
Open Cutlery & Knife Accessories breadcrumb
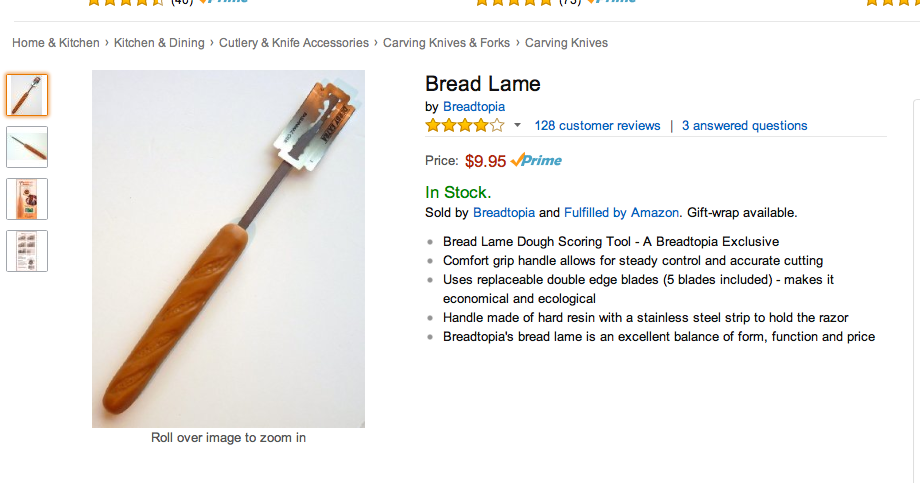click(x=294, y=43)
